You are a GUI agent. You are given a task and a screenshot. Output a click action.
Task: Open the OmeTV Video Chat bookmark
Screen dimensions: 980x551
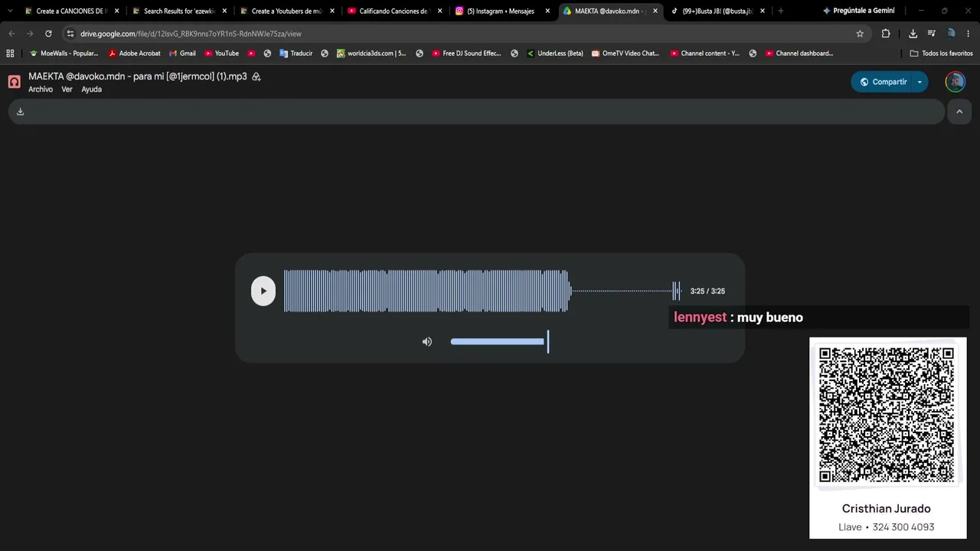tap(626, 54)
